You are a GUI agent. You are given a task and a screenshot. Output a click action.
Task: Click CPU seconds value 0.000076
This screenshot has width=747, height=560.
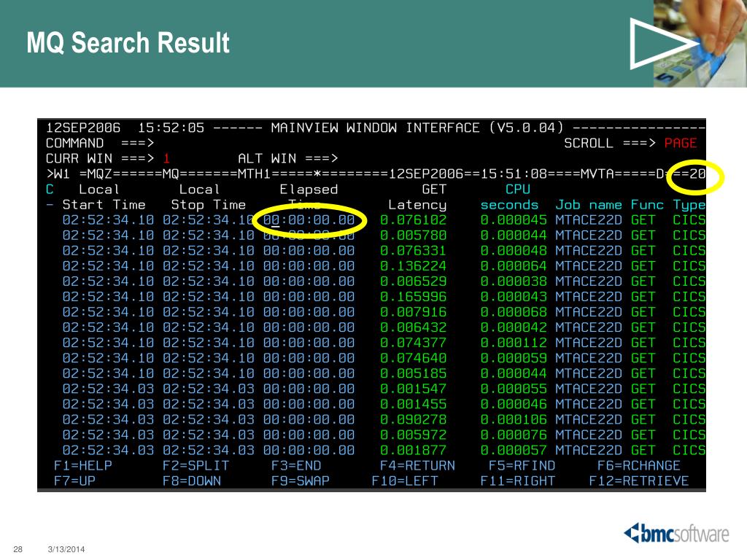[514, 435]
